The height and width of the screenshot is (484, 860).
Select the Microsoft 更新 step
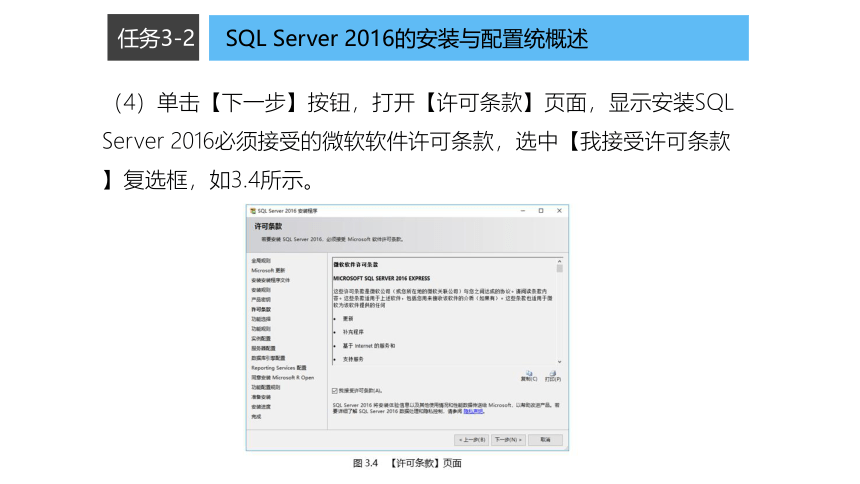[x=268, y=271]
